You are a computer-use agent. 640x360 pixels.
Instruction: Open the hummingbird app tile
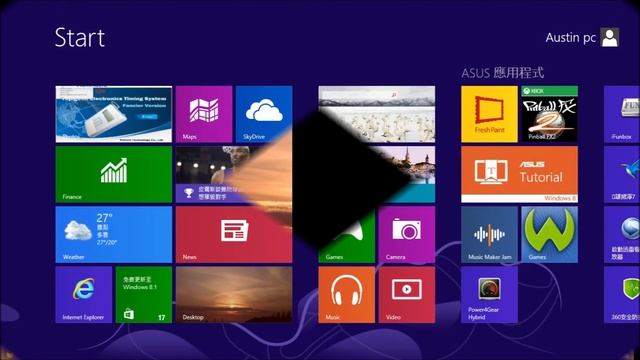point(622,174)
